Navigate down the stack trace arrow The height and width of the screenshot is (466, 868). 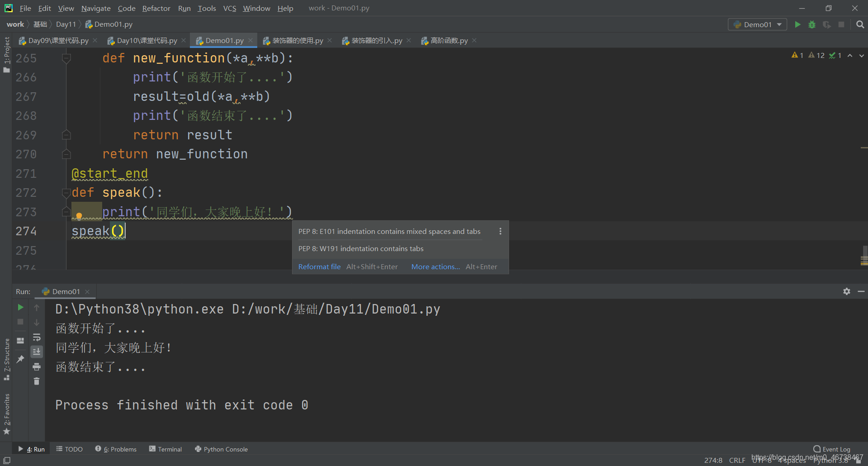[x=37, y=322]
